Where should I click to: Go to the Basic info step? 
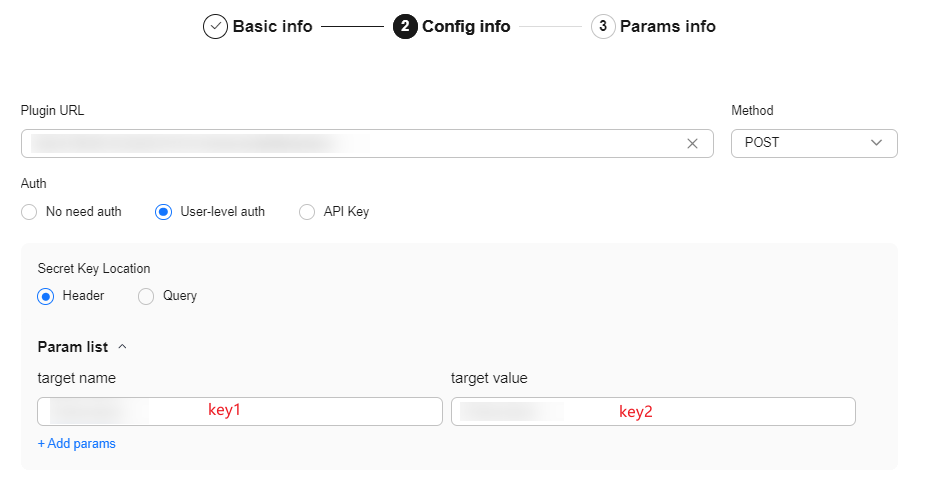click(x=272, y=27)
